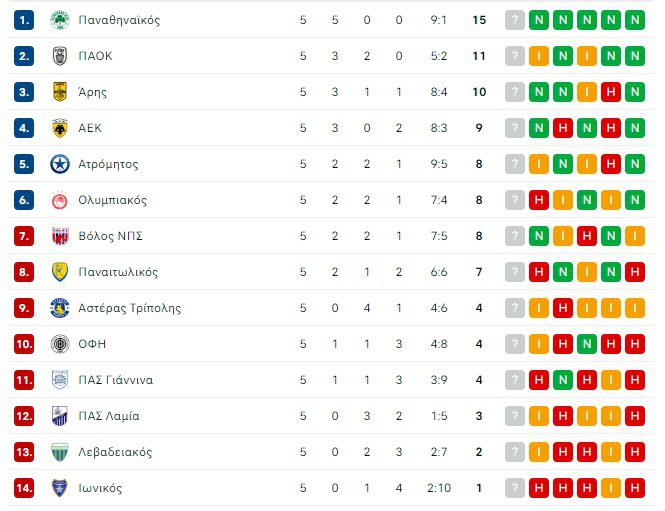Click the position 1 rank badge
This screenshot has width=665, height=511.
point(25,20)
